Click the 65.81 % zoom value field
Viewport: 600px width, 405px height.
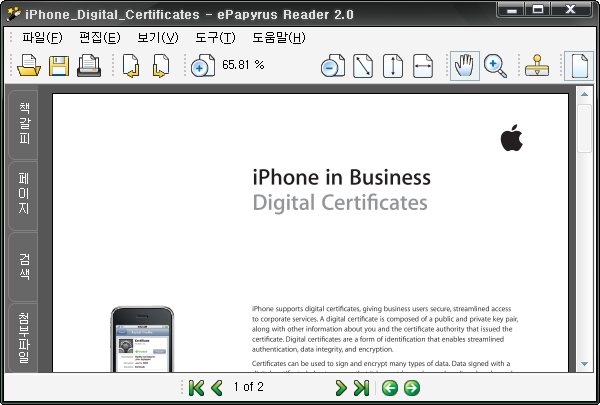(243, 65)
